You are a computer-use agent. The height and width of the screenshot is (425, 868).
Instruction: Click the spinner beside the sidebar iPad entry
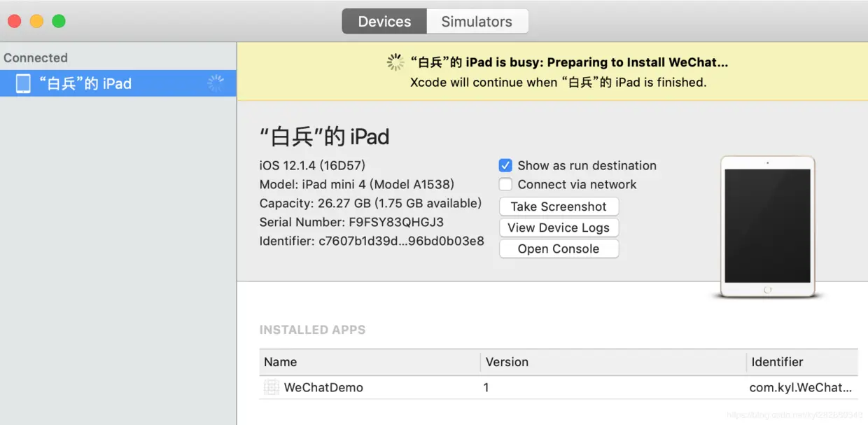click(x=216, y=83)
